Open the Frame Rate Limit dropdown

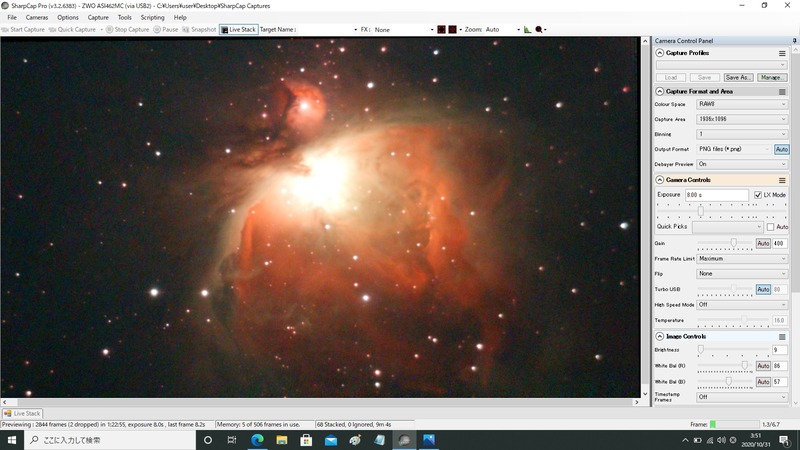(742, 259)
